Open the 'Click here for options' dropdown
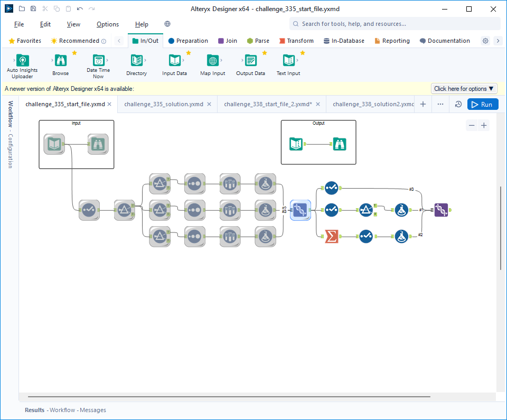 pyautogui.click(x=464, y=89)
